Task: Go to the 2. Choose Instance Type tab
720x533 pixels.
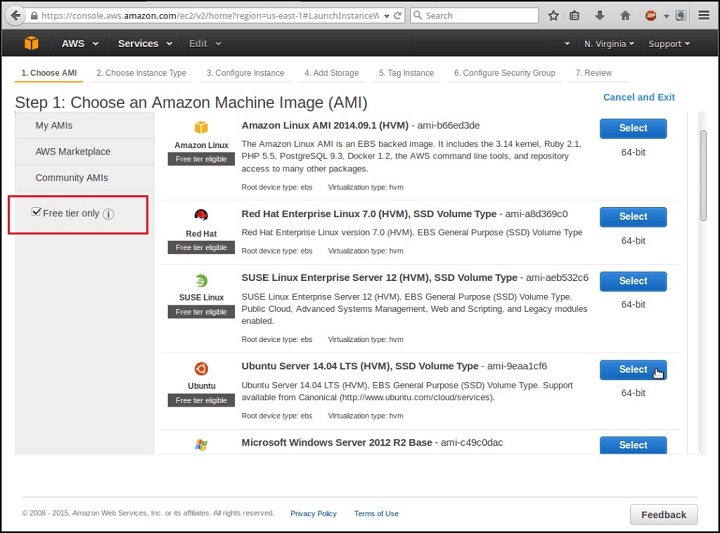Action: 141,73
